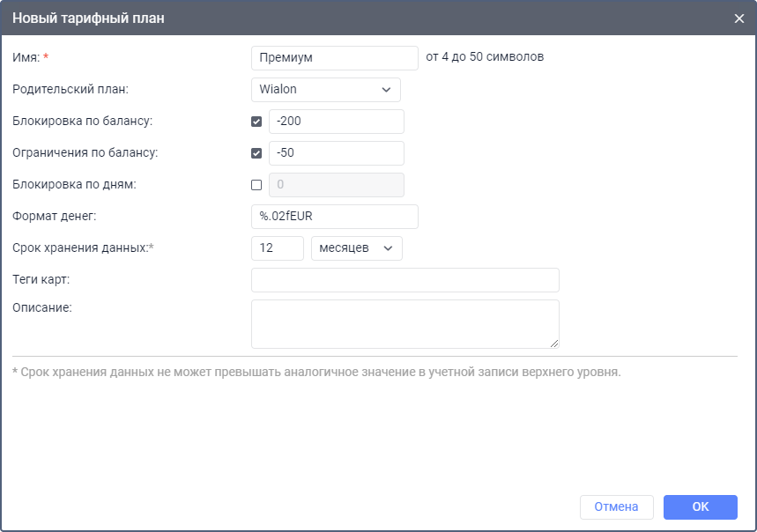
Task: Click the Блокировка по дням label
Action: point(74,185)
